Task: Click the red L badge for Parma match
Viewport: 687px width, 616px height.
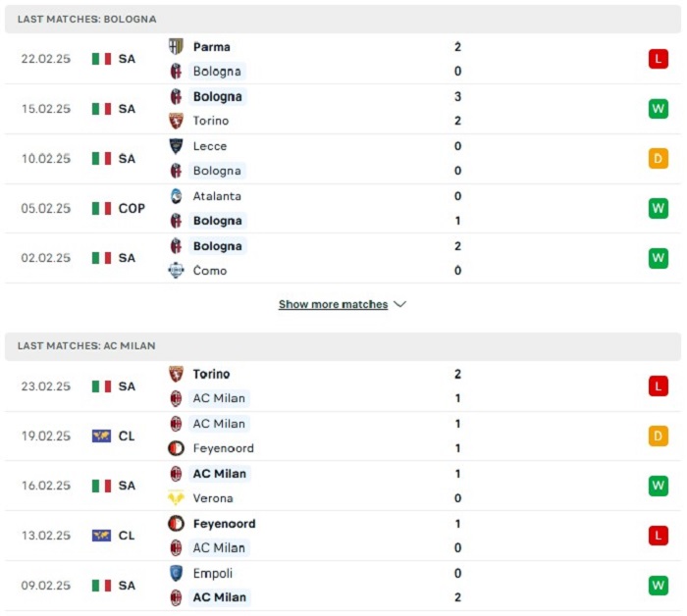Action: coord(659,59)
